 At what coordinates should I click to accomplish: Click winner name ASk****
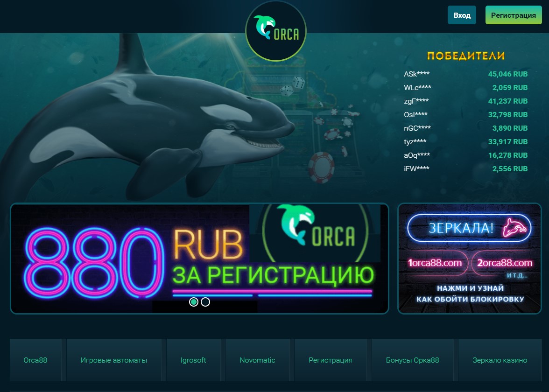point(416,74)
